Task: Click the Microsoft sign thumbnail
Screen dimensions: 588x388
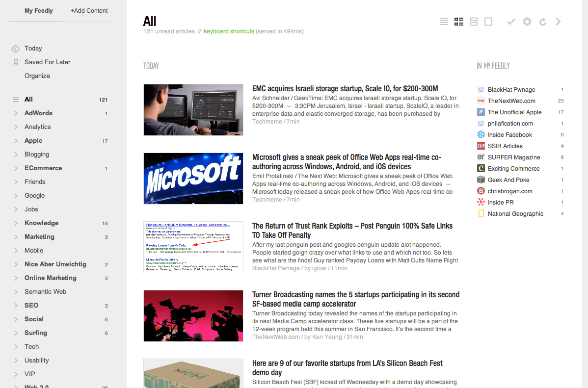Action: [193, 179]
